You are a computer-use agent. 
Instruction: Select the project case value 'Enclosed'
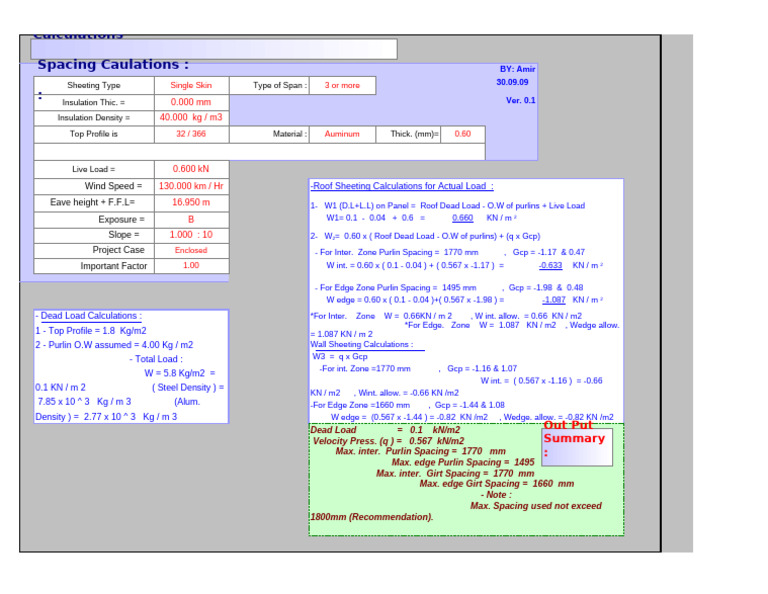[192, 250]
